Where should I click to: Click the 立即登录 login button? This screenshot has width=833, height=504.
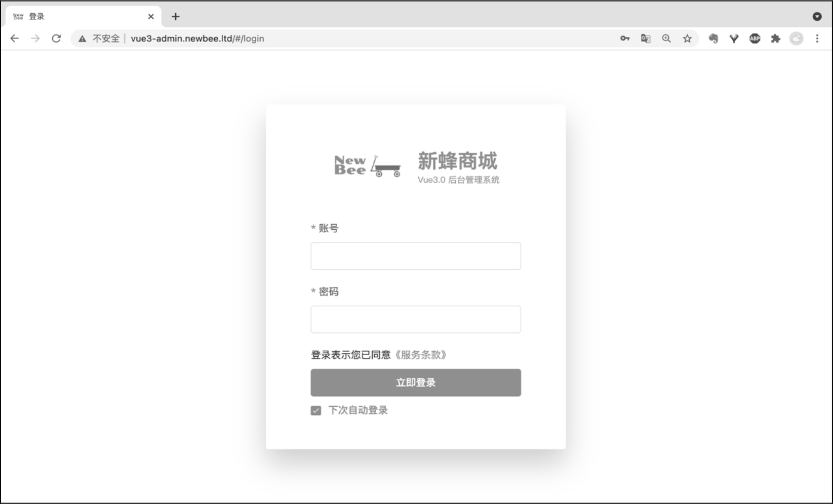point(416,383)
